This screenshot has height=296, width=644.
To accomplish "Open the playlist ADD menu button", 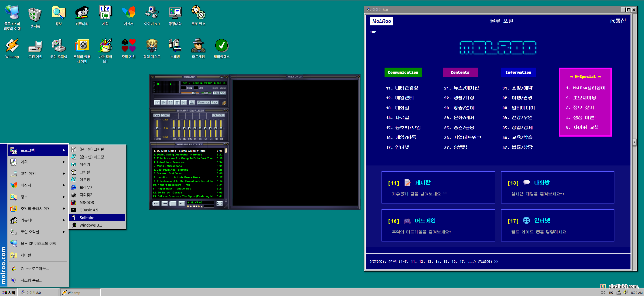I will [156, 203].
